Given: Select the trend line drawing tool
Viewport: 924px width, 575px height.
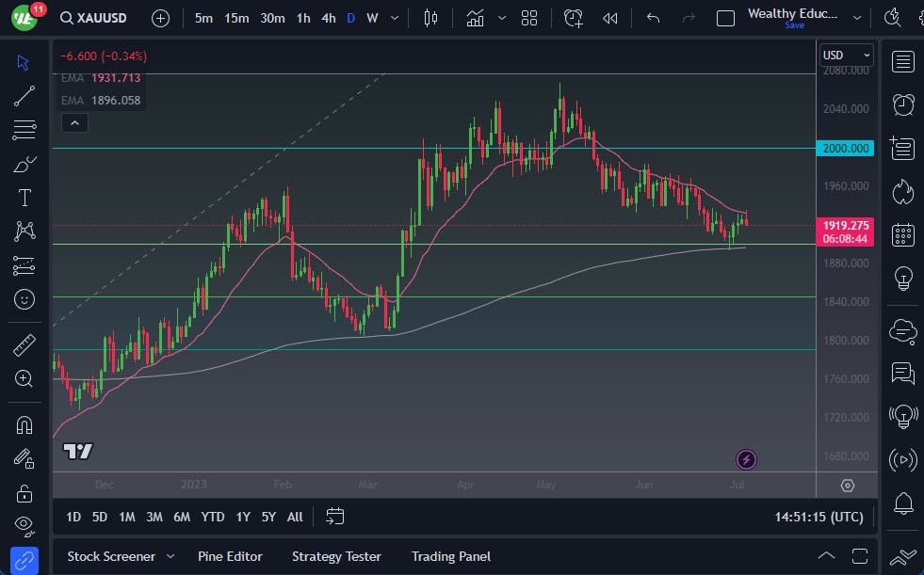Looking at the screenshot, I should coord(24,96).
